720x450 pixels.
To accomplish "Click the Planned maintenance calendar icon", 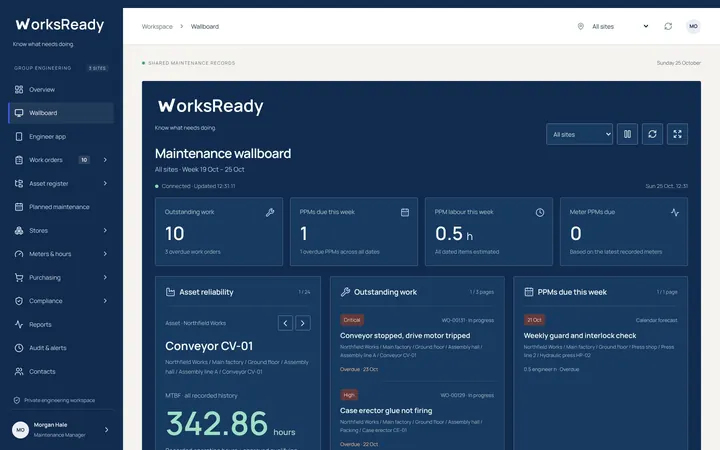I will tap(19, 207).
